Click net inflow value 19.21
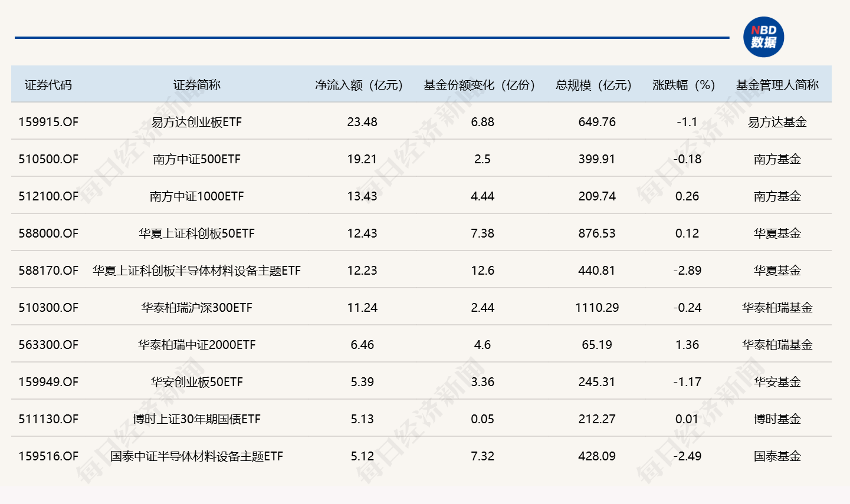Image resolution: width=850 pixels, height=504 pixels. point(362,159)
